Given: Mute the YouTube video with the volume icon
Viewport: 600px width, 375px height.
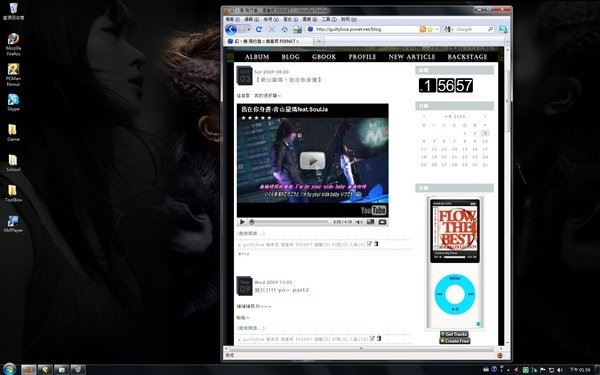Looking at the screenshot, I should click(359, 222).
